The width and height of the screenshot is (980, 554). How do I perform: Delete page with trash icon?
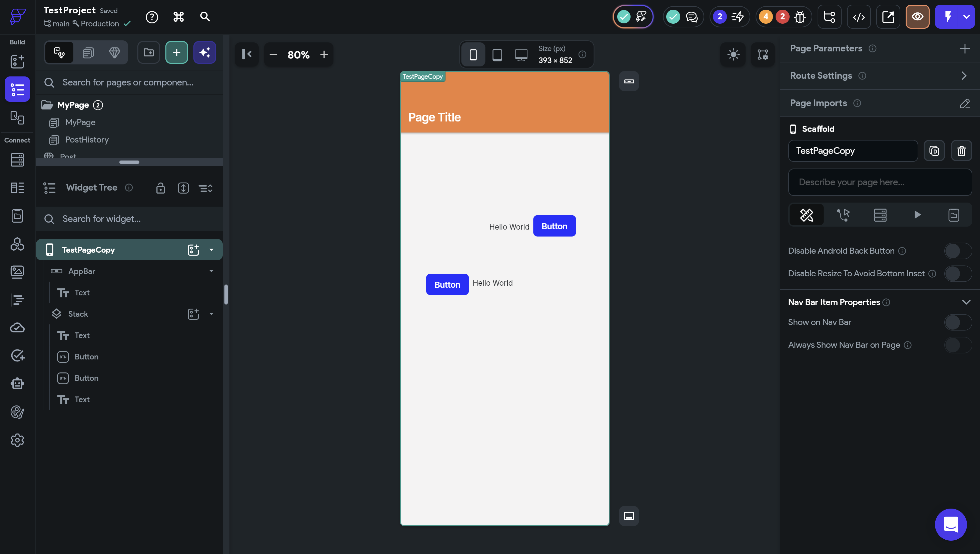[961, 151]
